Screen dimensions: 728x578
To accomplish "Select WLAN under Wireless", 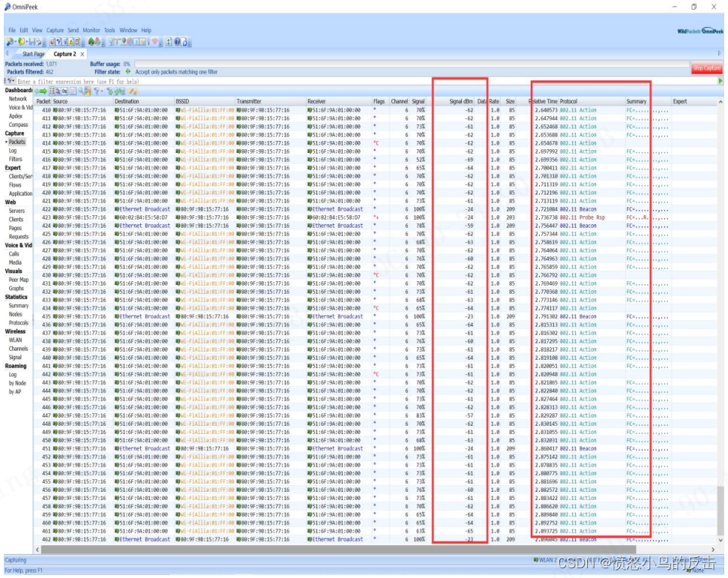I will (15, 340).
